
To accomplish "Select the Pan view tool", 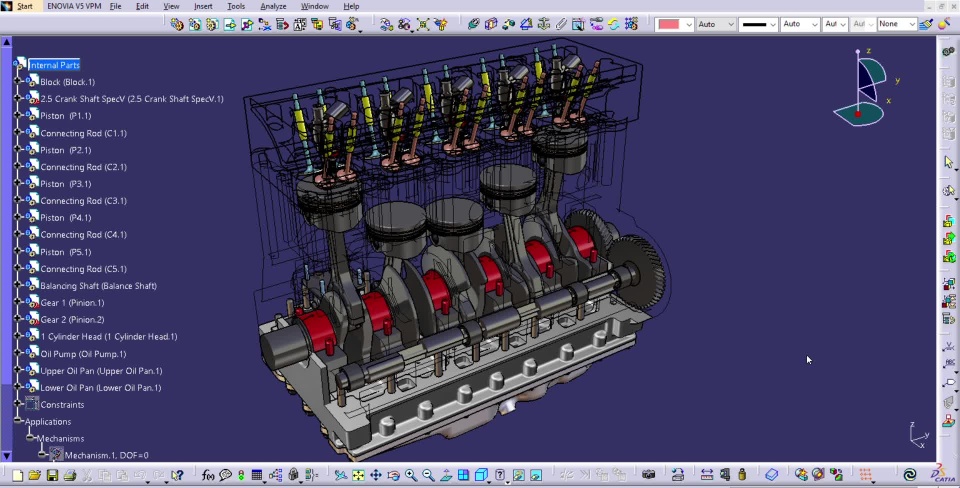I will tap(375, 476).
